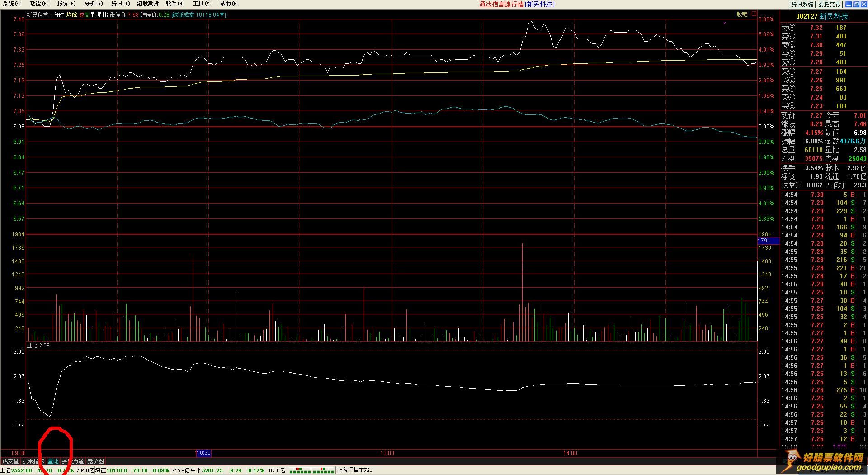The image size is (868, 475).
Task: Click 上海行情主站1 server label
Action: click(355, 470)
